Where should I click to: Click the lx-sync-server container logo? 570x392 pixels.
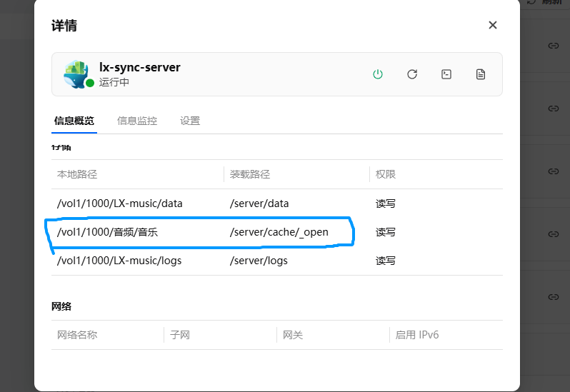coord(76,74)
